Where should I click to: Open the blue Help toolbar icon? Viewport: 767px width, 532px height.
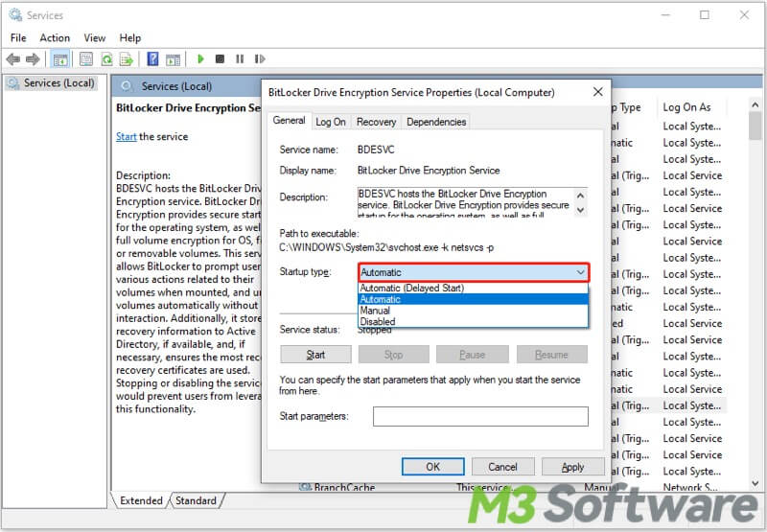[x=152, y=59]
